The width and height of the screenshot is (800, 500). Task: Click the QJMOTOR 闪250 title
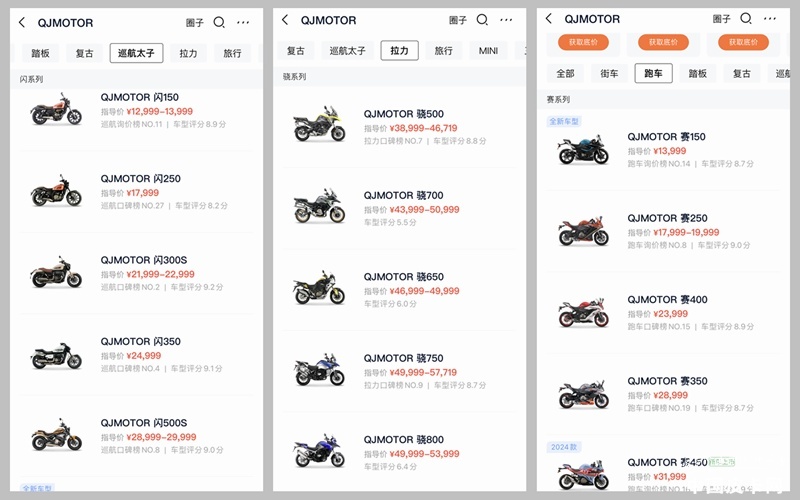[140, 179]
